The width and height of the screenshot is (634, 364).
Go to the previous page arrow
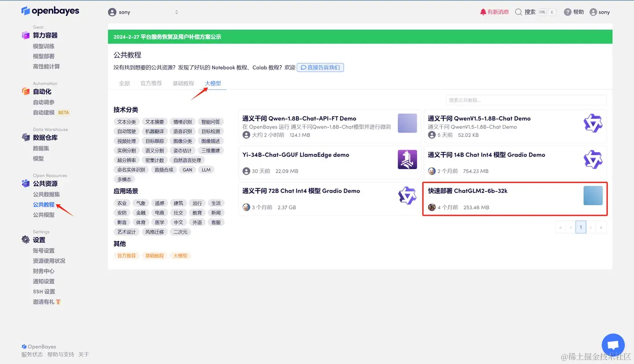point(571,227)
